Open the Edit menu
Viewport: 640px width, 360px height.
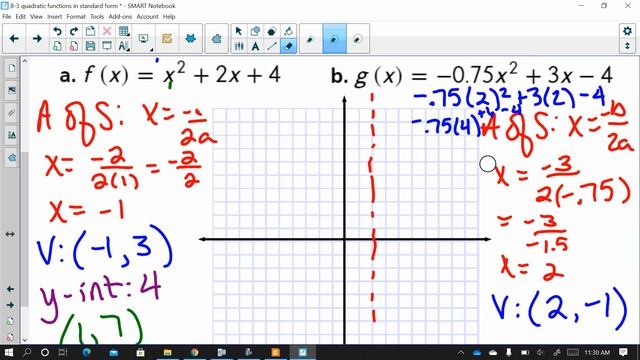20,17
